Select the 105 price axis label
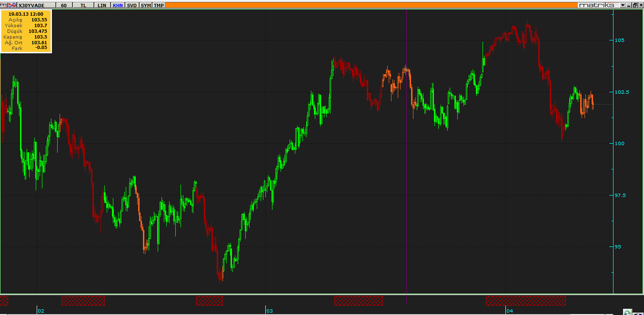This screenshot has width=644, height=315. tap(619, 40)
